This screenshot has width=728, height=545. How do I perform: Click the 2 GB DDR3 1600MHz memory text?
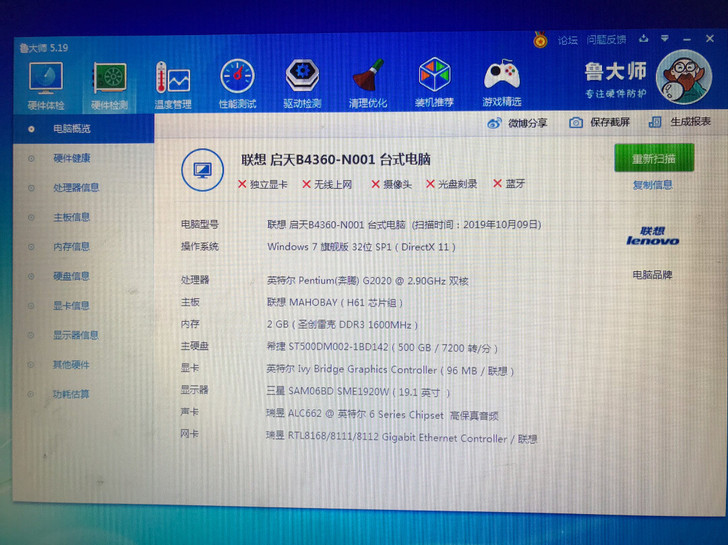[x=342, y=324]
